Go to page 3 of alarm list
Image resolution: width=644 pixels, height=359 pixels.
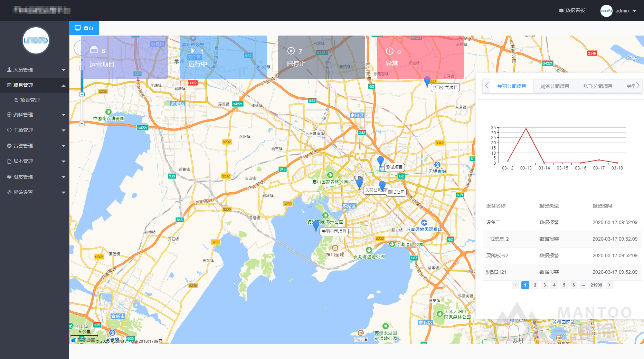click(x=544, y=285)
